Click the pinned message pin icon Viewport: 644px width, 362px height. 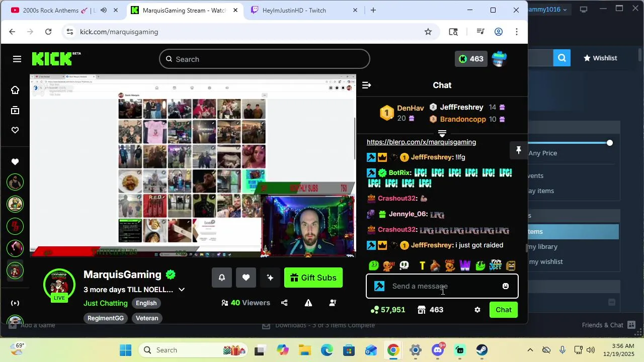coord(519,150)
